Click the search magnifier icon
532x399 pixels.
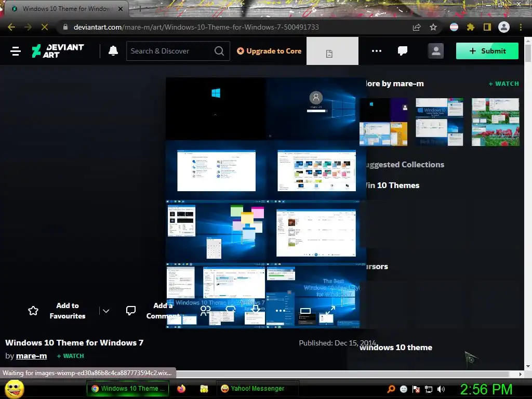click(219, 51)
